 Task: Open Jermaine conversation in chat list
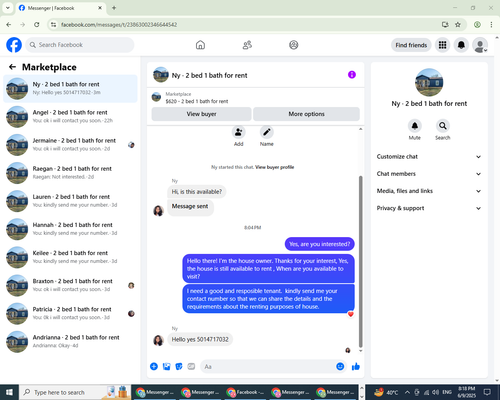[70, 145]
